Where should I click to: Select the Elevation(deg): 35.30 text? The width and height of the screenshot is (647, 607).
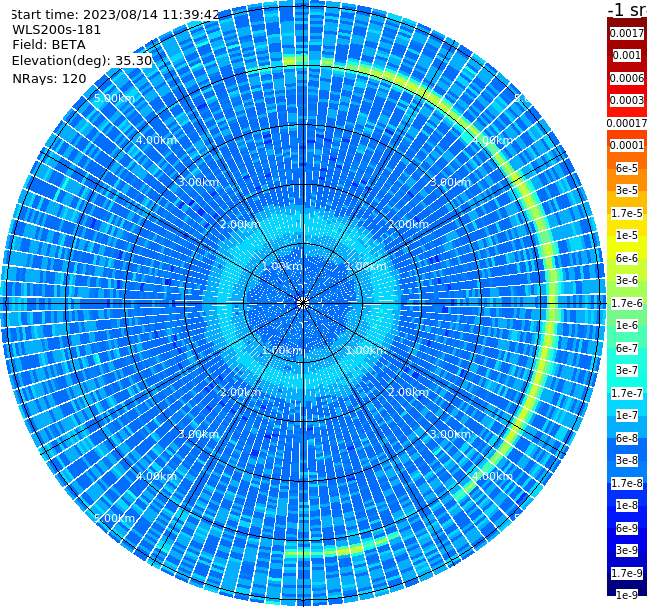click(x=82, y=61)
